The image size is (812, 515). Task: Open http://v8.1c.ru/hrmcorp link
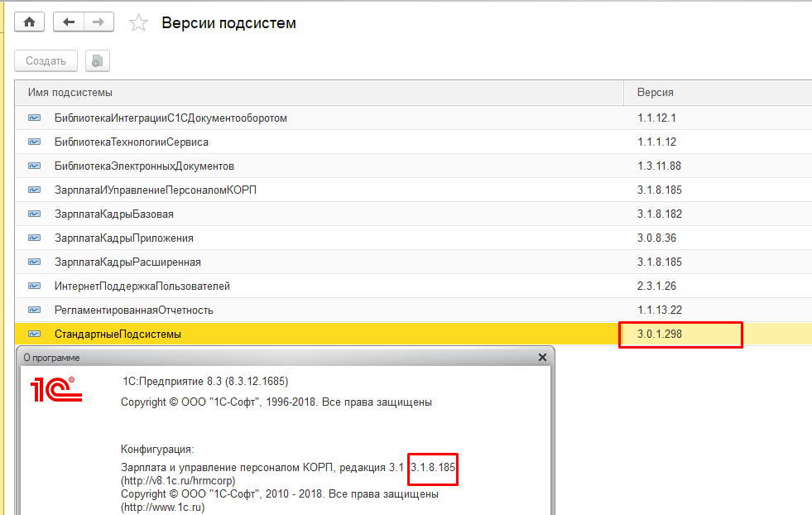coord(178,481)
